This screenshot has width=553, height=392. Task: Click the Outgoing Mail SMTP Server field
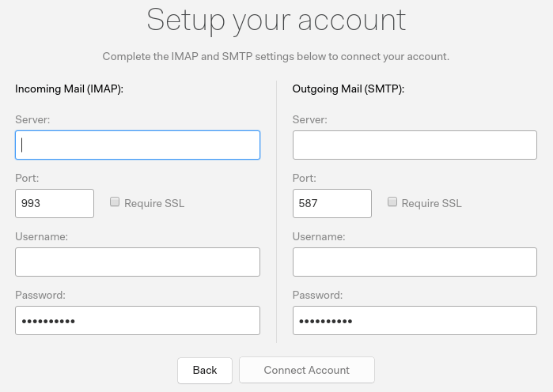(415, 145)
